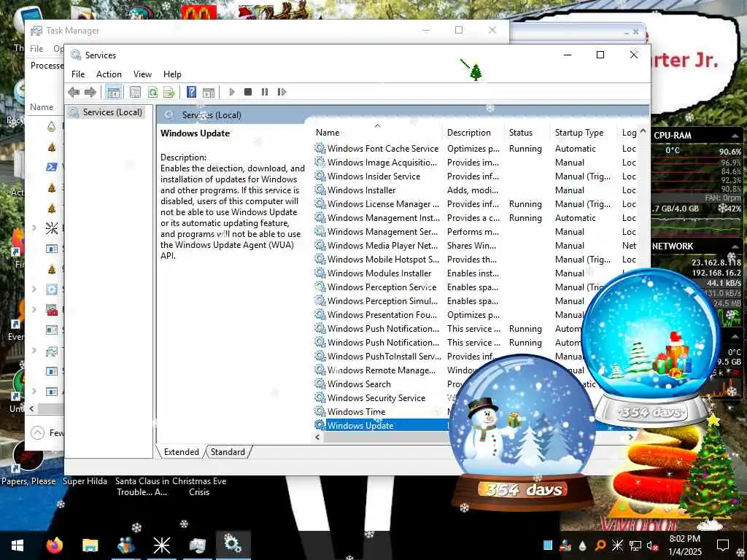Toggle Show/Hide Console Tree toolbar icon

113,92
